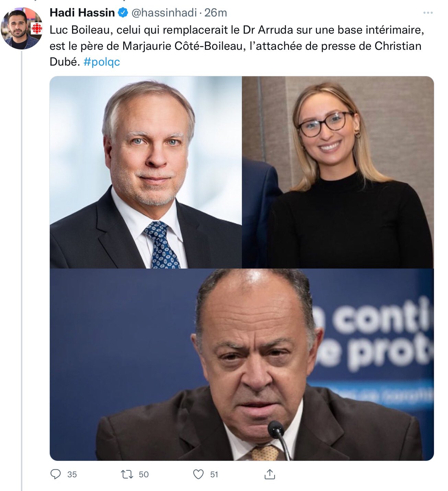
Task: Click the 26m timestamp
Action: pos(216,13)
